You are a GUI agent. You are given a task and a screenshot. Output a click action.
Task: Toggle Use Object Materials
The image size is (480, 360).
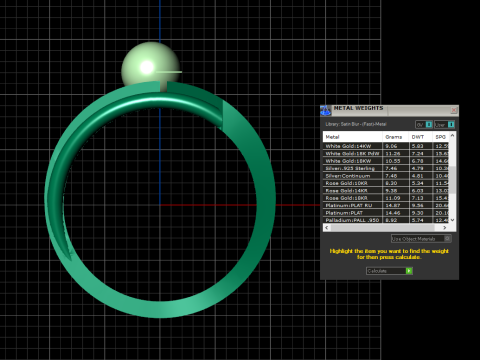pyautogui.click(x=421, y=239)
